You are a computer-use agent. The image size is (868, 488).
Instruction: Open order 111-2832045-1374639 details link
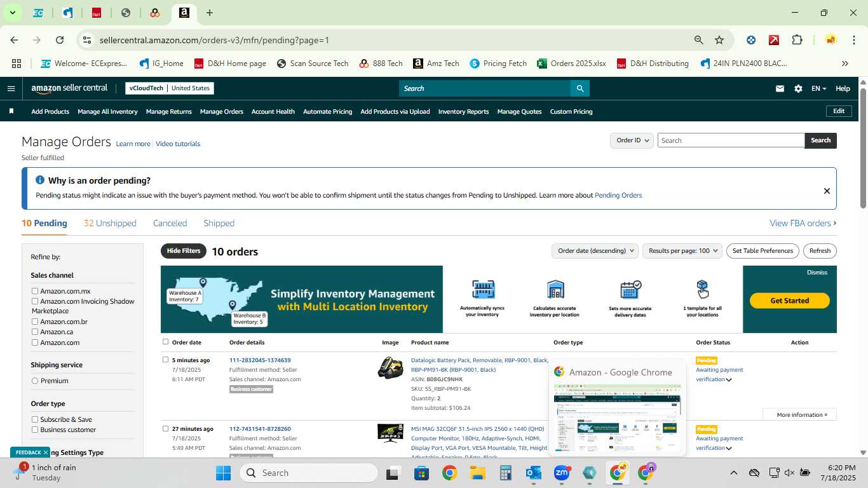(260, 360)
